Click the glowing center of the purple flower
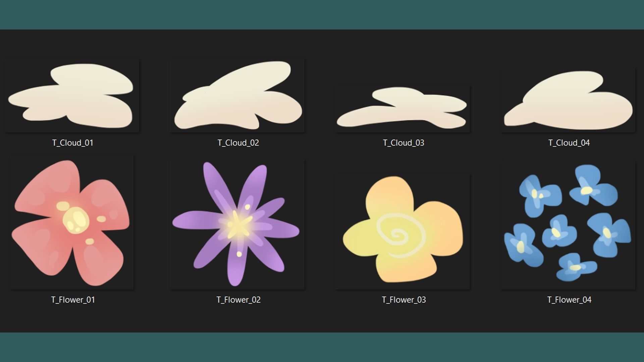The height and width of the screenshot is (362, 644). click(237, 224)
